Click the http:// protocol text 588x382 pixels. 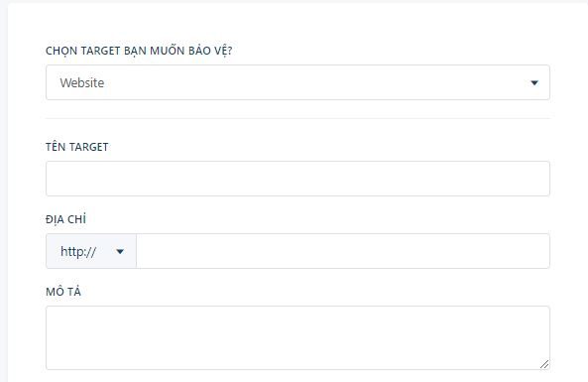tap(78, 251)
